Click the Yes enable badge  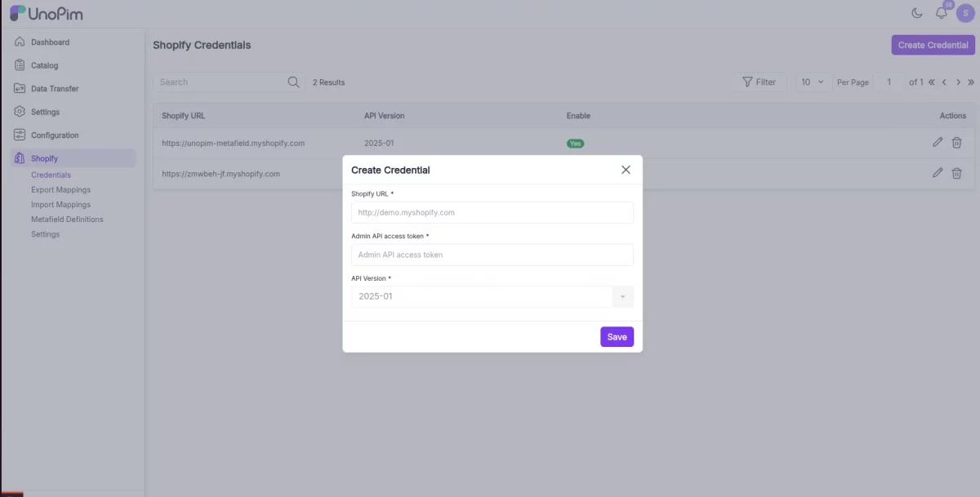pos(576,143)
